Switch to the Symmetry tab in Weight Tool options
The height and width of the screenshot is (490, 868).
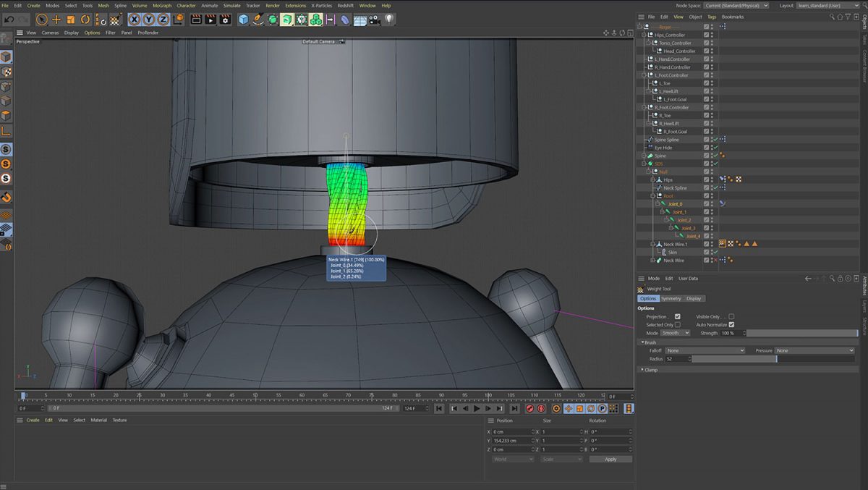pos(671,298)
